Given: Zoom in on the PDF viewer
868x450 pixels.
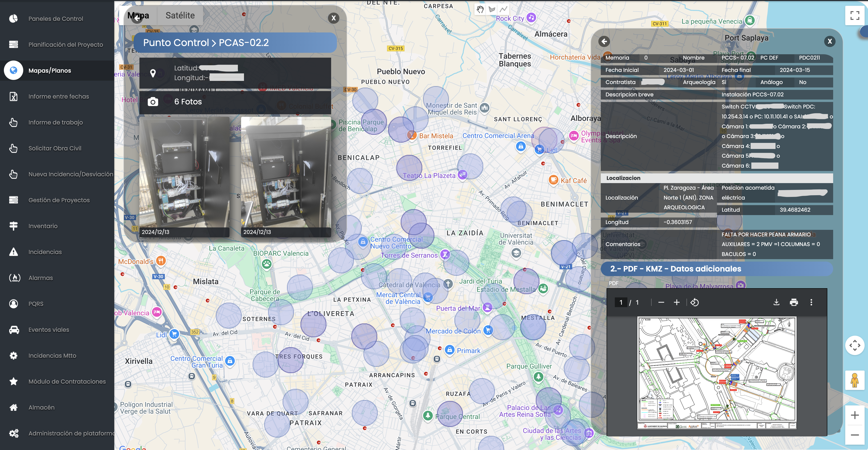Looking at the screenshot, I should pyautogui.click(x=677, y=302).
